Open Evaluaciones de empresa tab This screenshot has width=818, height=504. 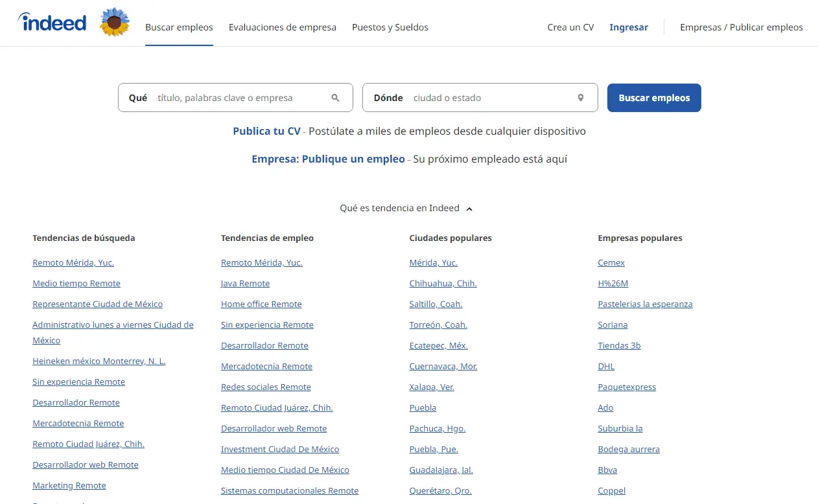283,27
